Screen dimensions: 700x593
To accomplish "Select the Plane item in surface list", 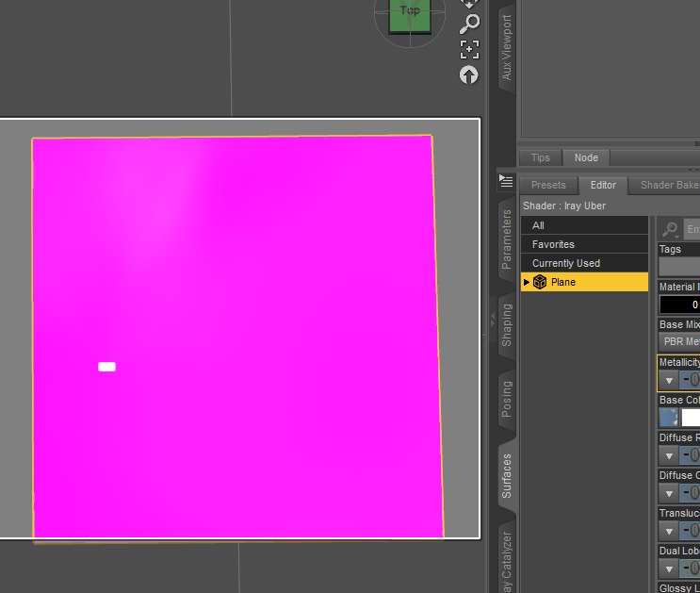I will 584,282.
